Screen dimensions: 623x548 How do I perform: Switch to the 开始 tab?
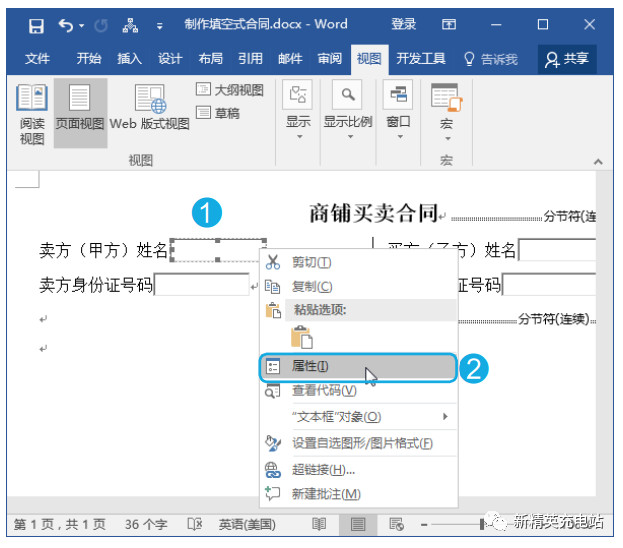(89, 59)
